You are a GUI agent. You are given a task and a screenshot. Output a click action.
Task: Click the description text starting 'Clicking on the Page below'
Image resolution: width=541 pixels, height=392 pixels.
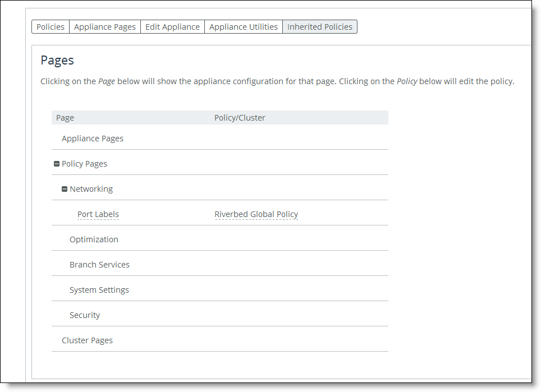(277, 81)
